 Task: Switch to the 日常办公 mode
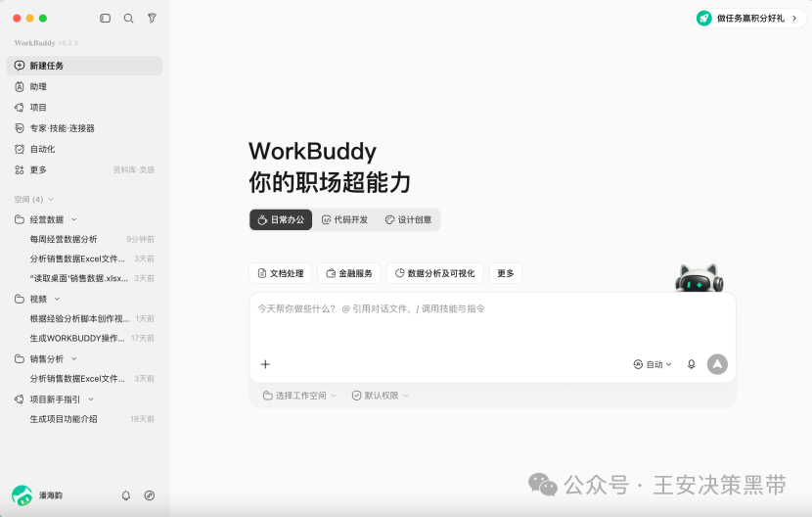click(x=281, y=220)
